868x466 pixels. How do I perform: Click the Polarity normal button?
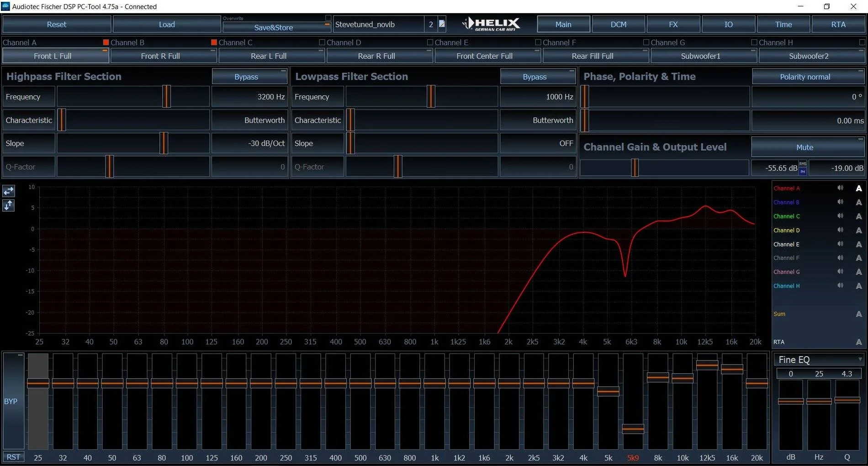click(x=808, y=77)
